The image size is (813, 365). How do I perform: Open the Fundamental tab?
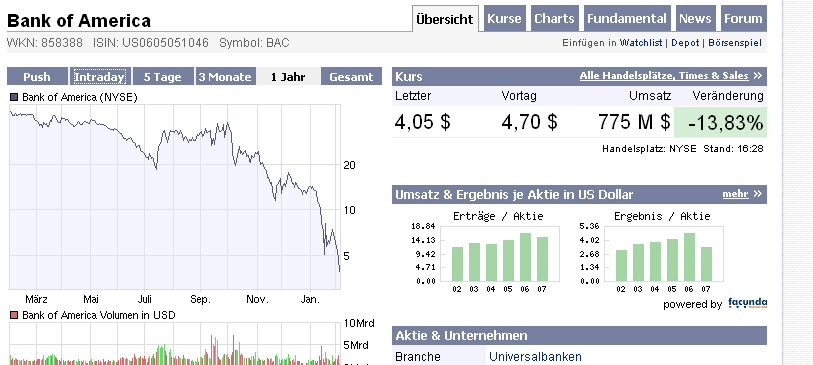pos(627,19)
